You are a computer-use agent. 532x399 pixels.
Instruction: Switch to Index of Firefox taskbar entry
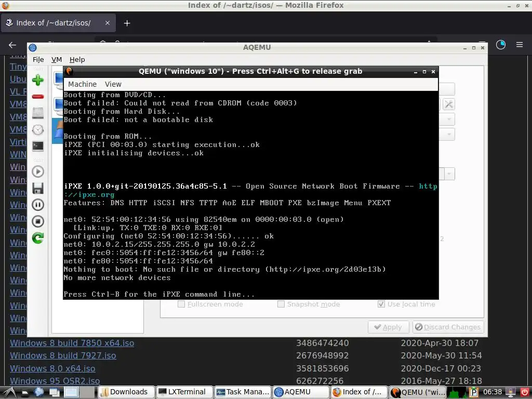[x=359, y=392]
